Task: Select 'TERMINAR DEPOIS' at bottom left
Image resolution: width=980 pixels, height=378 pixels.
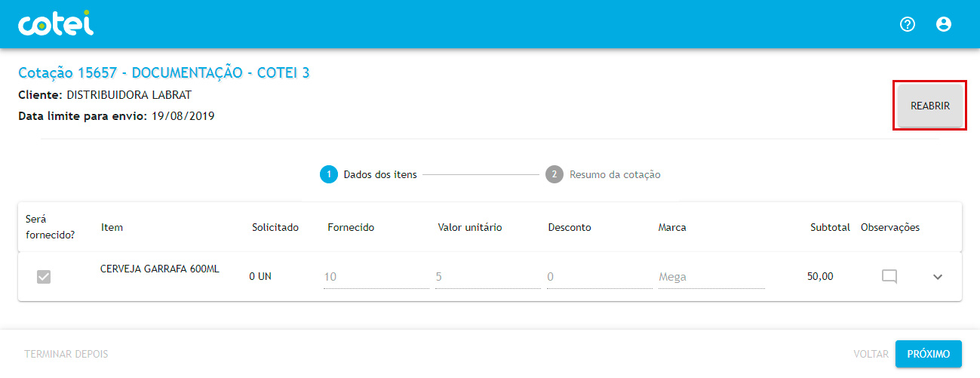Action: tap(66, 354)
